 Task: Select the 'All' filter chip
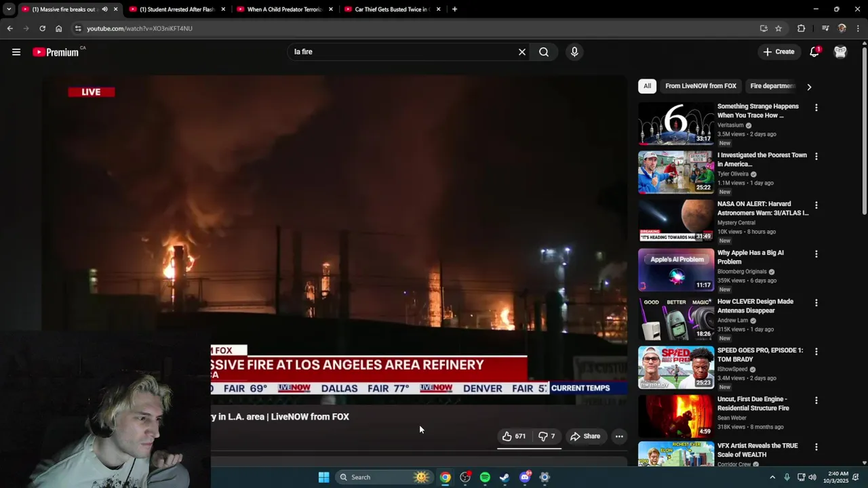coord(647,86)
